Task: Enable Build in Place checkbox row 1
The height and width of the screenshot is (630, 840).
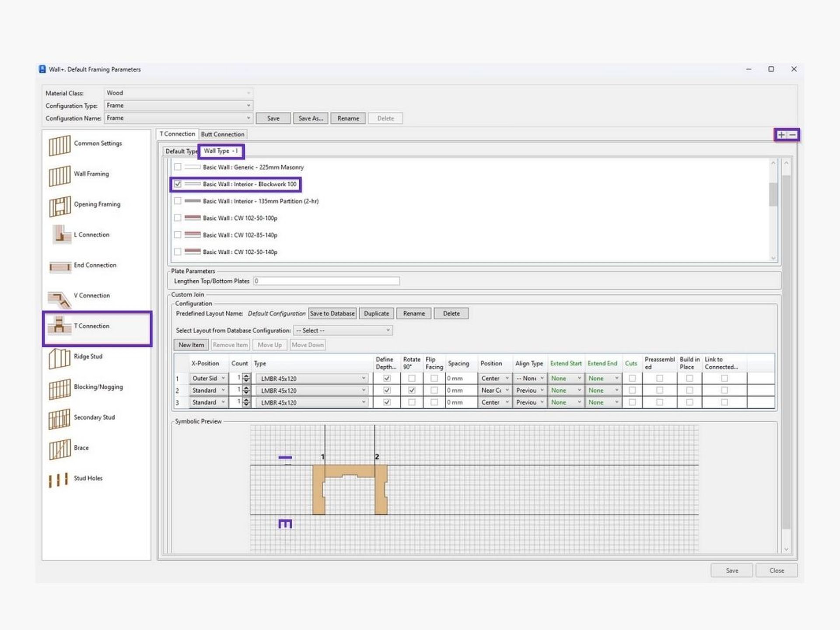Action: click(x=689, y=378)
